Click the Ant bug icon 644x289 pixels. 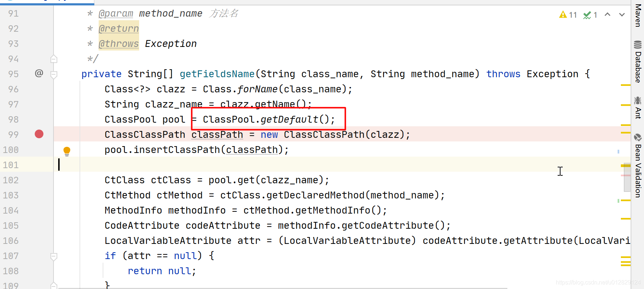click(x=638, y=100)
